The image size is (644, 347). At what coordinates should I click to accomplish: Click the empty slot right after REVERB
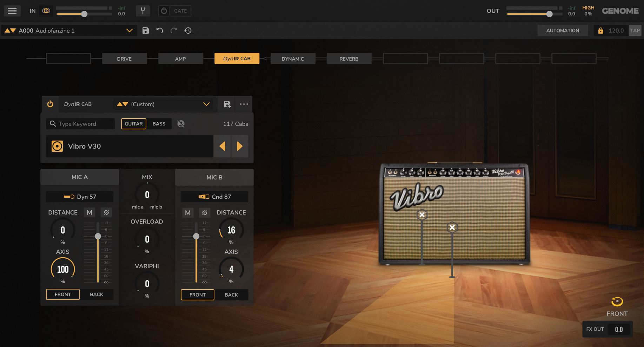pyautogui.click(x=405, y=59)
